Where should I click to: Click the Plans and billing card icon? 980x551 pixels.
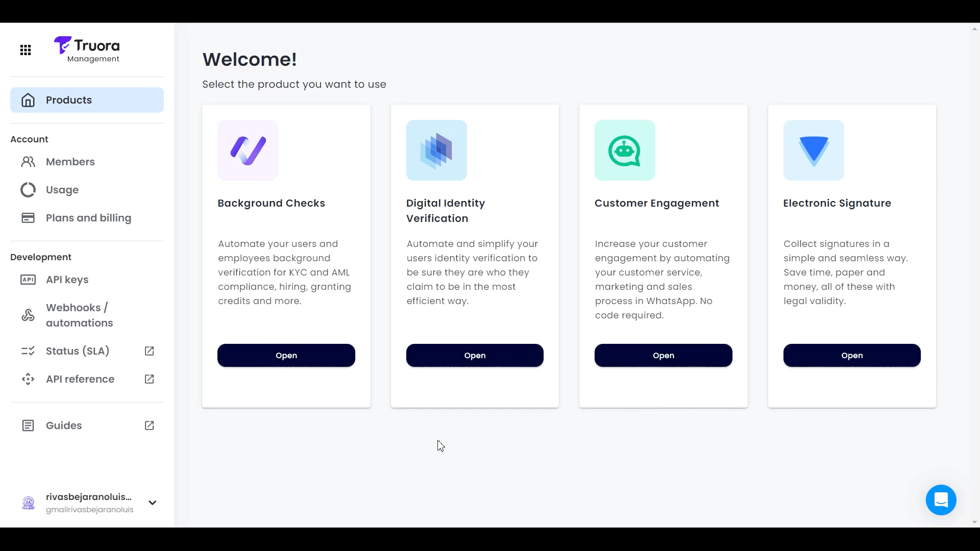click(x=28, y=217)
